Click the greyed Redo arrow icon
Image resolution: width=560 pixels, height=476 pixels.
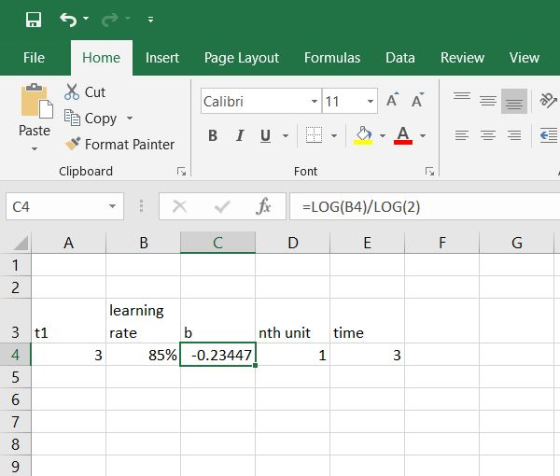110,19
